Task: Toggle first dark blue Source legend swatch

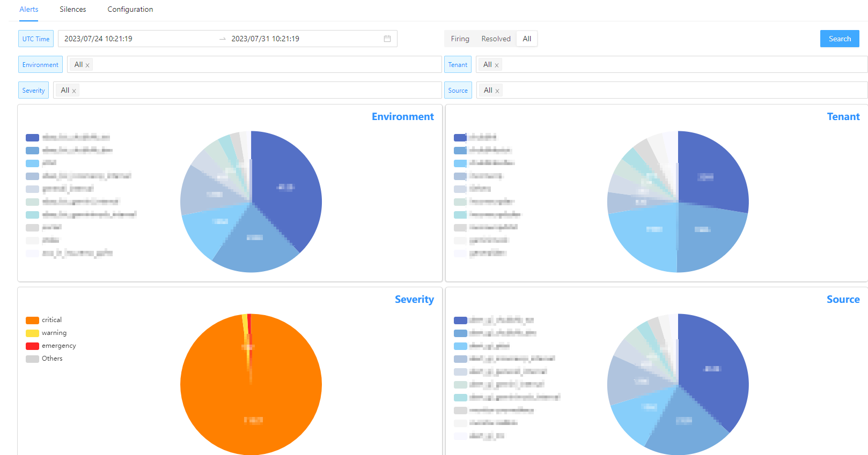Action: tap(460, 320)
